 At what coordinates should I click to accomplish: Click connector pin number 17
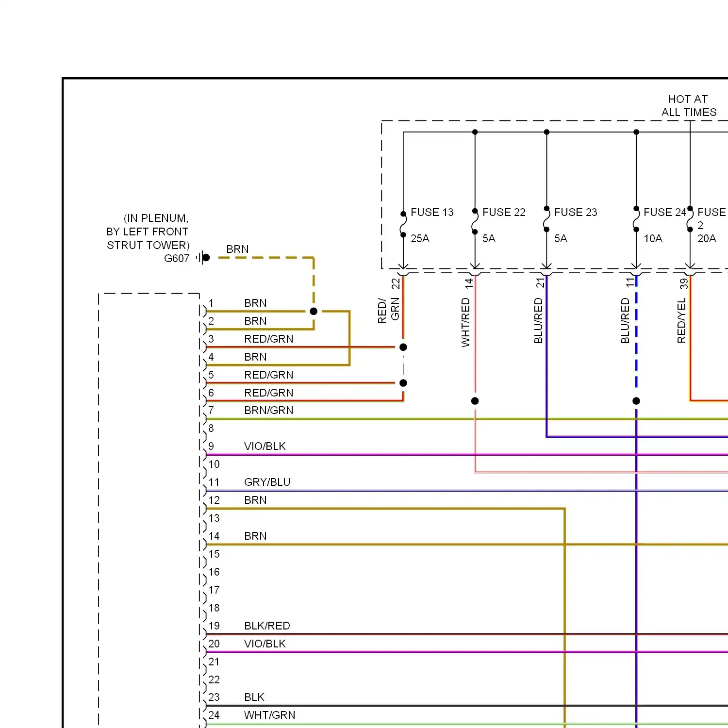(x=214, y=590)
